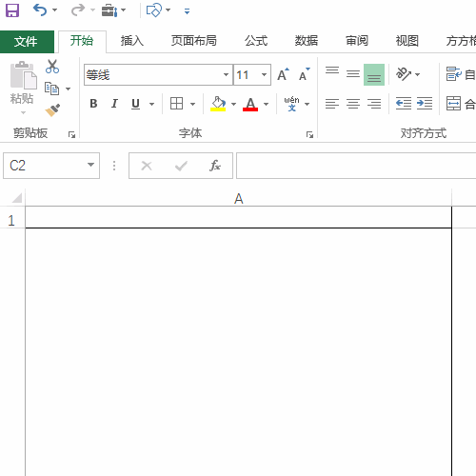The height and width of the screenshot is (476, 476).
Task: Click the merge cells icon
Action: [454, 104]
